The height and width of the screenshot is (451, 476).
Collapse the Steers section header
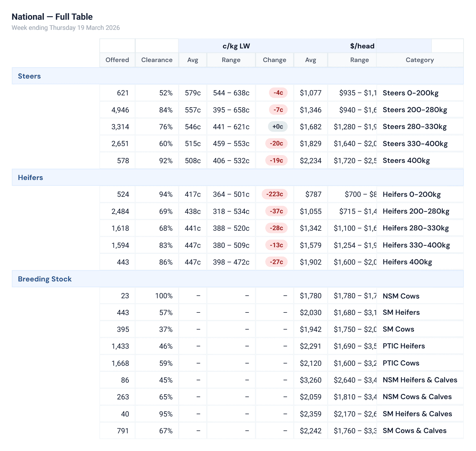tap(29, 76)
